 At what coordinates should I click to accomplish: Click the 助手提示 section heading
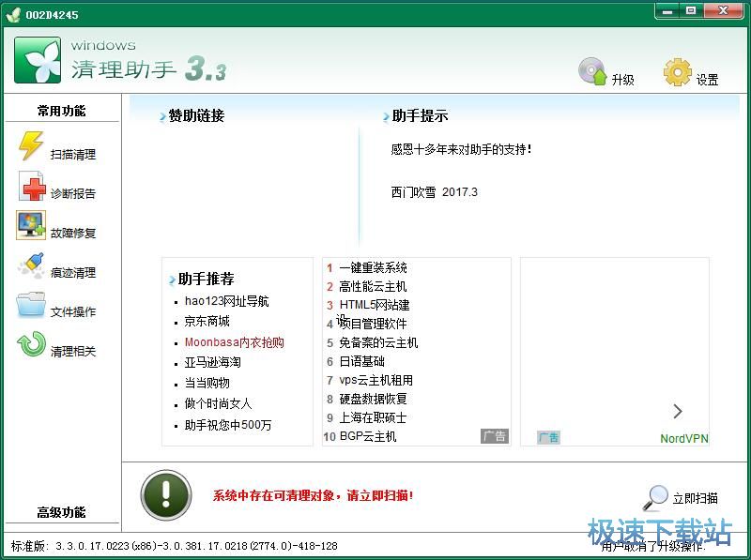(x=420, y=115)
